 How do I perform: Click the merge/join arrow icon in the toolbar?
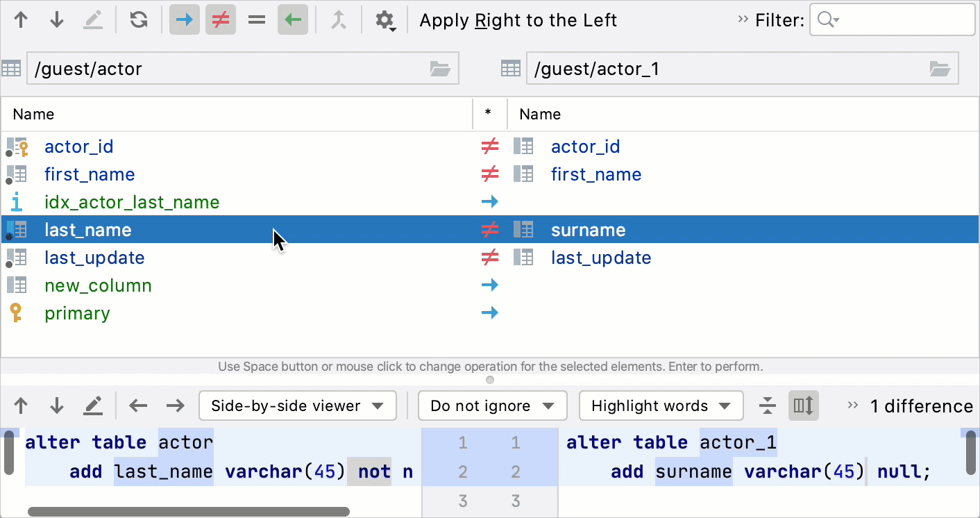click(339, 19)
